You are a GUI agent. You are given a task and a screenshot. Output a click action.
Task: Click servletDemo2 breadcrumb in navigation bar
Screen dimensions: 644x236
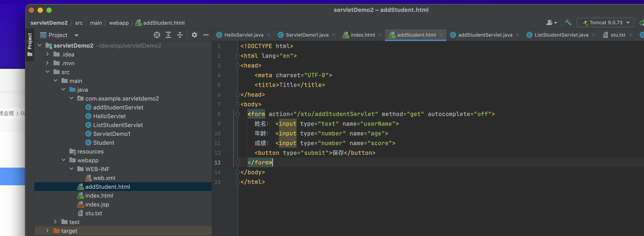(49, 23)
